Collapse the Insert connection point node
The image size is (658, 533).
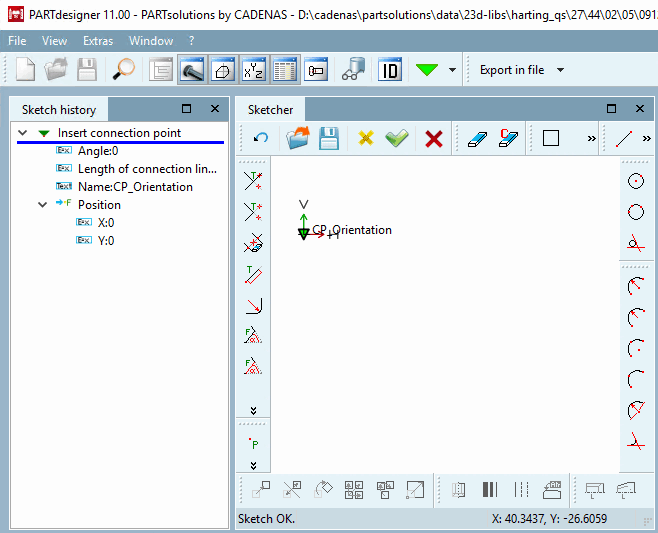click(x=23, y=133)
